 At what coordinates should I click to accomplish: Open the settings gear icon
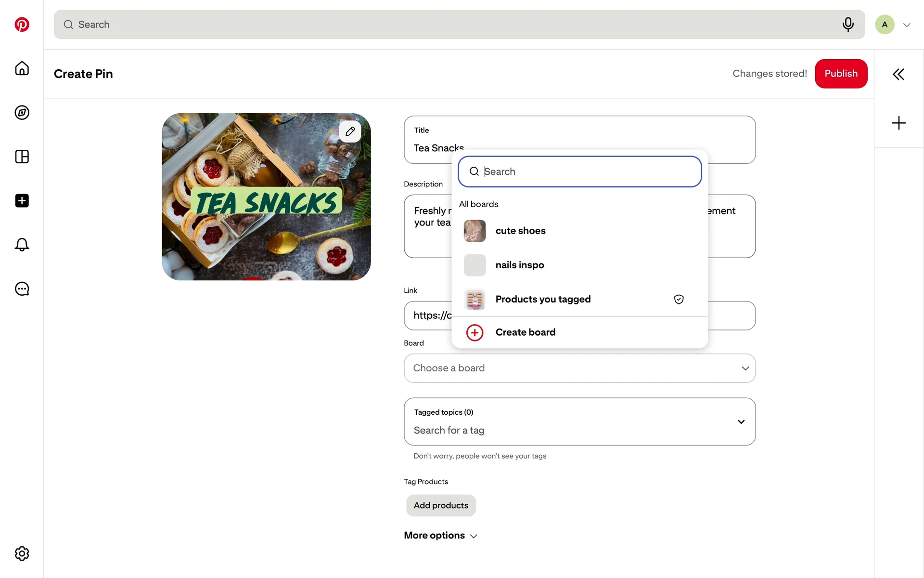(x=22, y=553)
